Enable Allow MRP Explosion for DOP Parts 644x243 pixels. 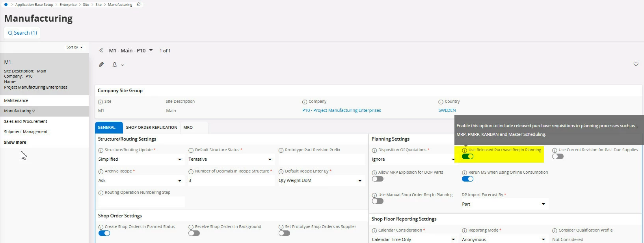378,179
